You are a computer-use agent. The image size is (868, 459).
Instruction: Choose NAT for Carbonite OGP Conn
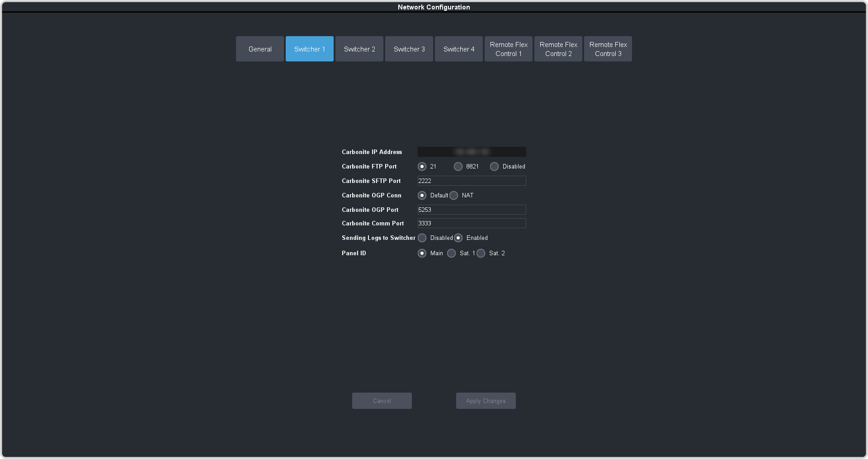click(x=453, y=195)
